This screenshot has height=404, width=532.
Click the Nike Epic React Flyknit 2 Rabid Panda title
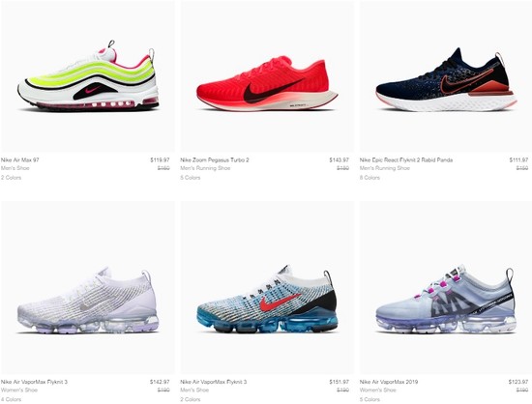pyautogui.click(x=406, y=160)
